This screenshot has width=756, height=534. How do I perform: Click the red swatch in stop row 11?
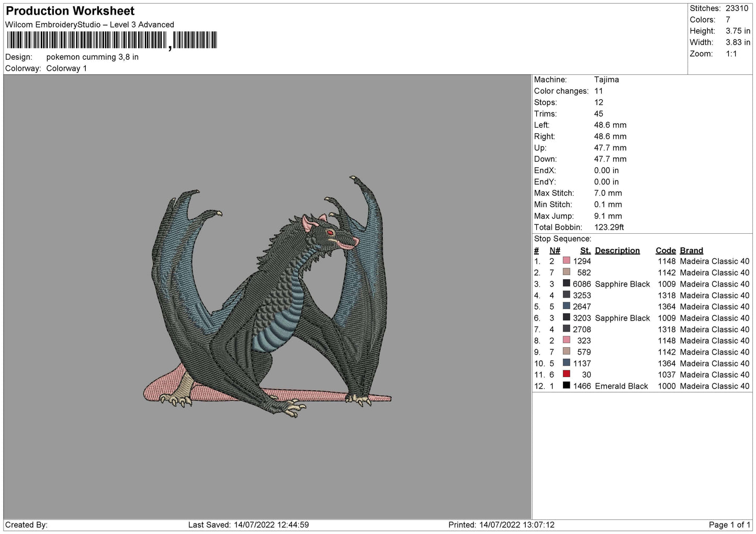click(566, 374)
